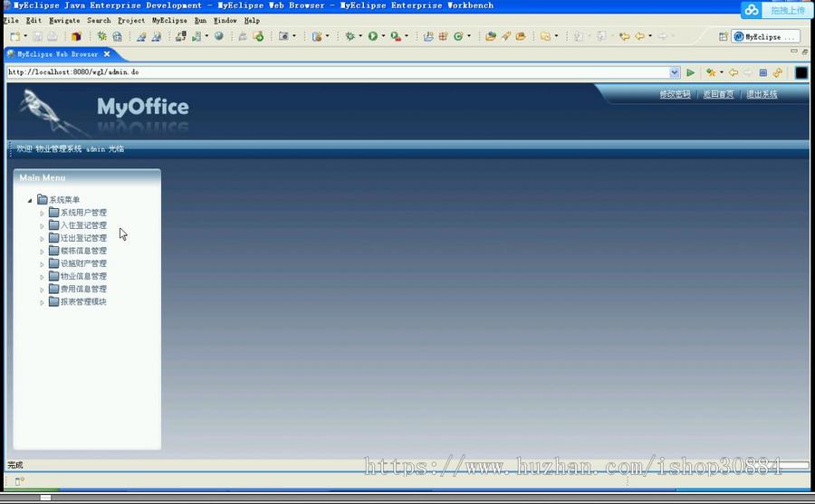Viewport: 815px width, 504px height.
Task: Close the MyEclipse Web Browser tab
Action: coord(107,54)
